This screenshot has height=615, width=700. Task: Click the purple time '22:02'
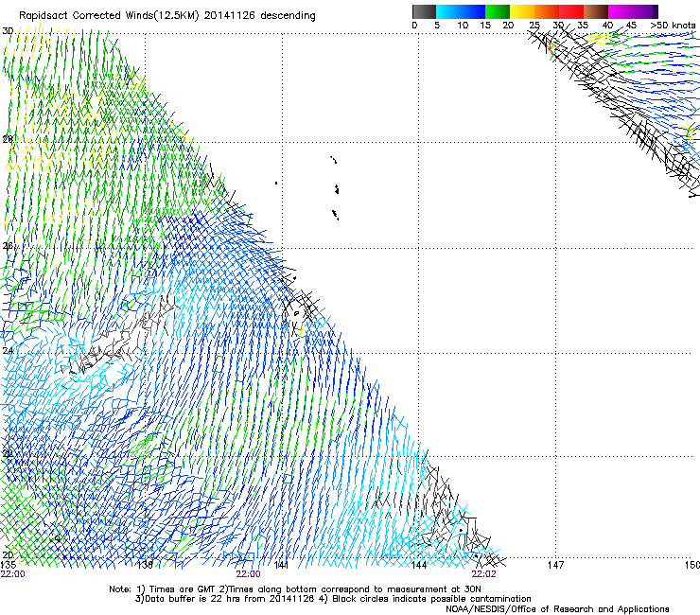[484, 574]
